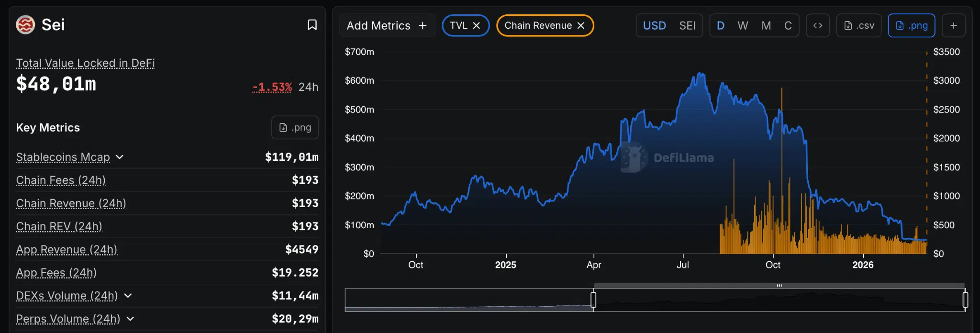Remove the TVL metric chip
Image resolution: width=980 pixels, height=333 pixels.
point(477,25)
